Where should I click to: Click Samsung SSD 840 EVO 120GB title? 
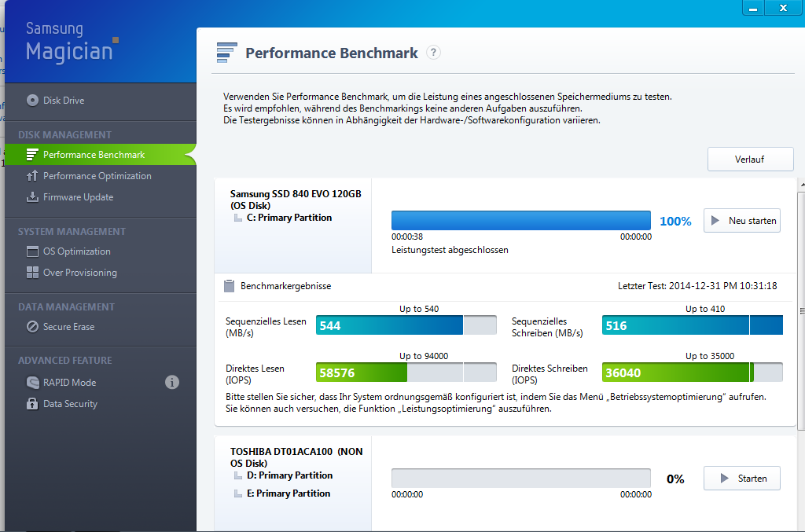[x=296, y=200]
